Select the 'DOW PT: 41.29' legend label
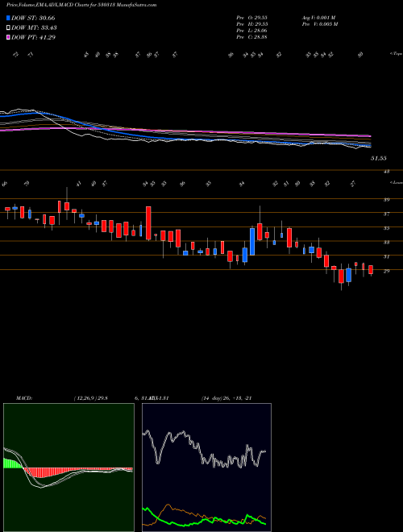403x532 pixels. [33, 37]
